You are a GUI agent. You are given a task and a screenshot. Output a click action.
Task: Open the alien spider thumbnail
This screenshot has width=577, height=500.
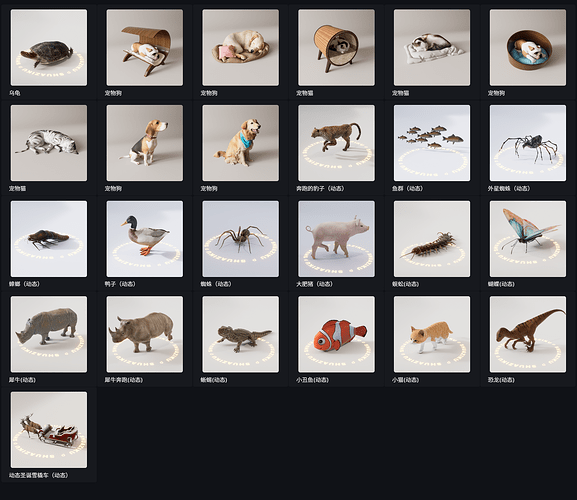[528, 143]
